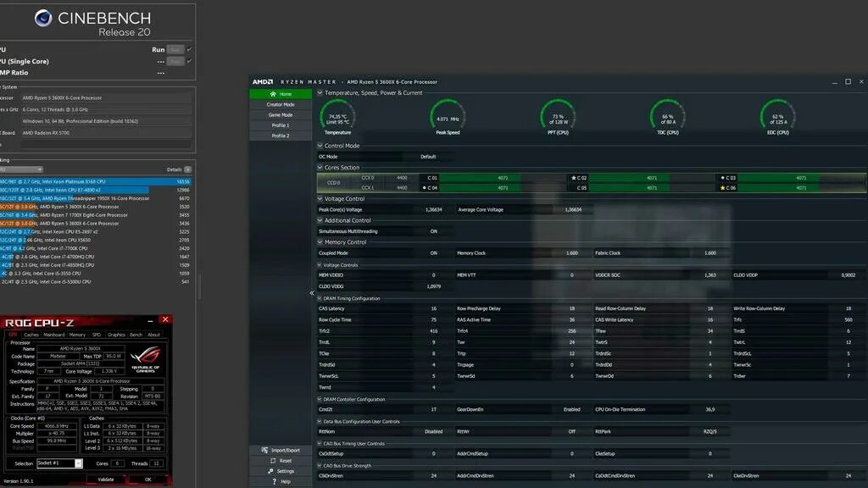868x488 pixels.
Task: Select Profile 1 in Ryzen Master sidebar
Action: (281, 125)
